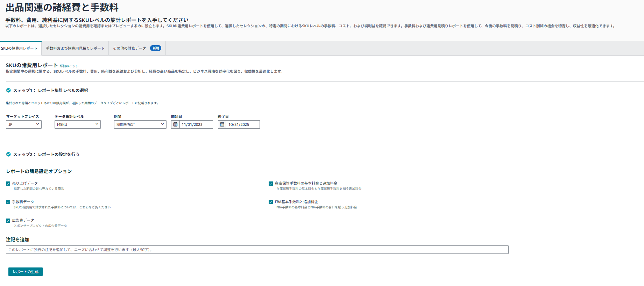This screenshot has width=644, height=286.
Task: Open the その他の財務データ tab
Action: click(x=130, y=48)
